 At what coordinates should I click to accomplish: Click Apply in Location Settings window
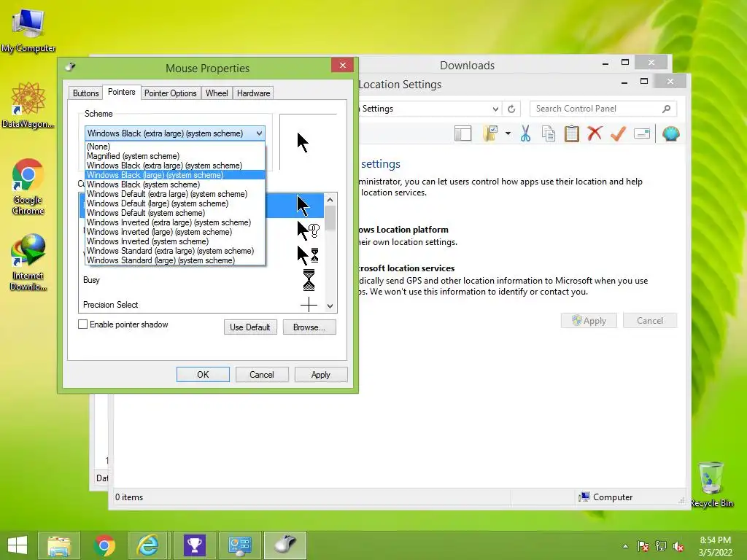589,321
